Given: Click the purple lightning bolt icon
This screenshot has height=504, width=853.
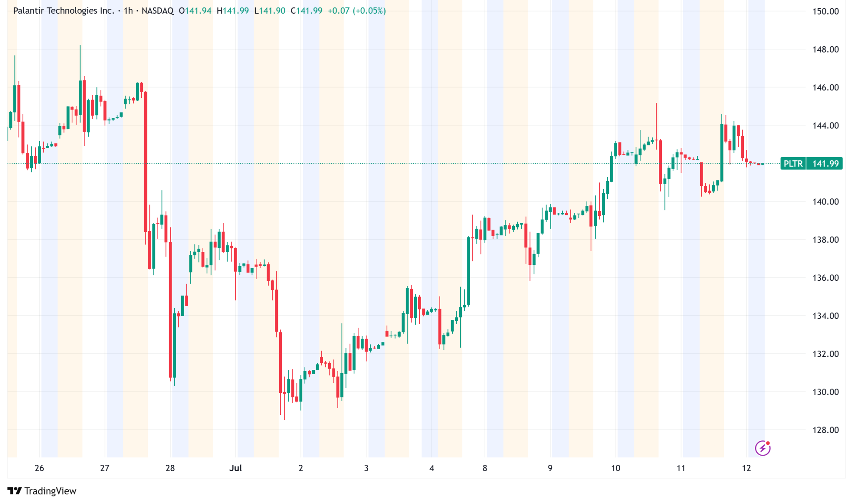Looking at the screenshot, I should (763, 448).
